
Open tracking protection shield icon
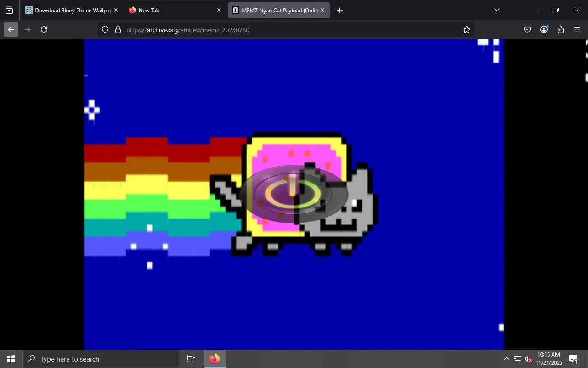pyautogui.click(x=105, y=29)
